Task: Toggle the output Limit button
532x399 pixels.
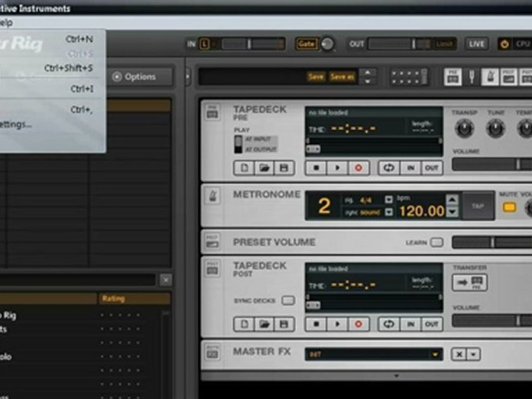Action: [x=444, y=44]
